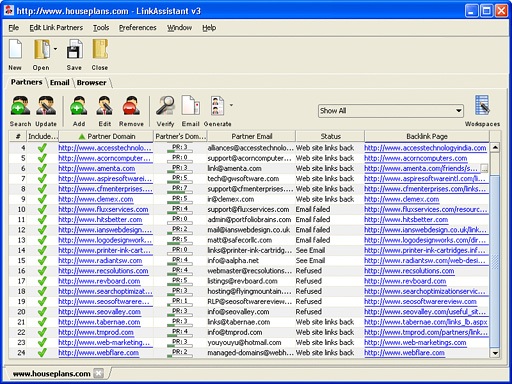Expand the Open button dropdown arrow
This screenshot has width=512, height=384.
click(55, 49)
